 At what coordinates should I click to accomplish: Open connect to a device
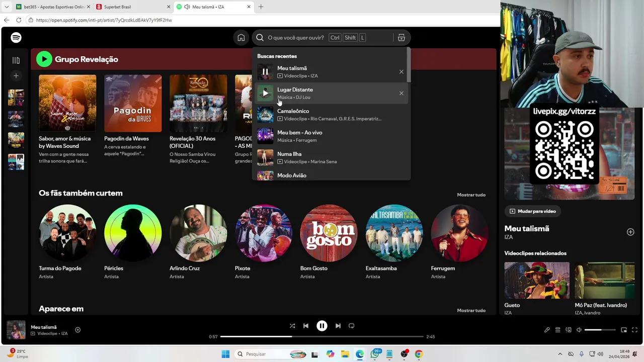(x=569, y=330)
